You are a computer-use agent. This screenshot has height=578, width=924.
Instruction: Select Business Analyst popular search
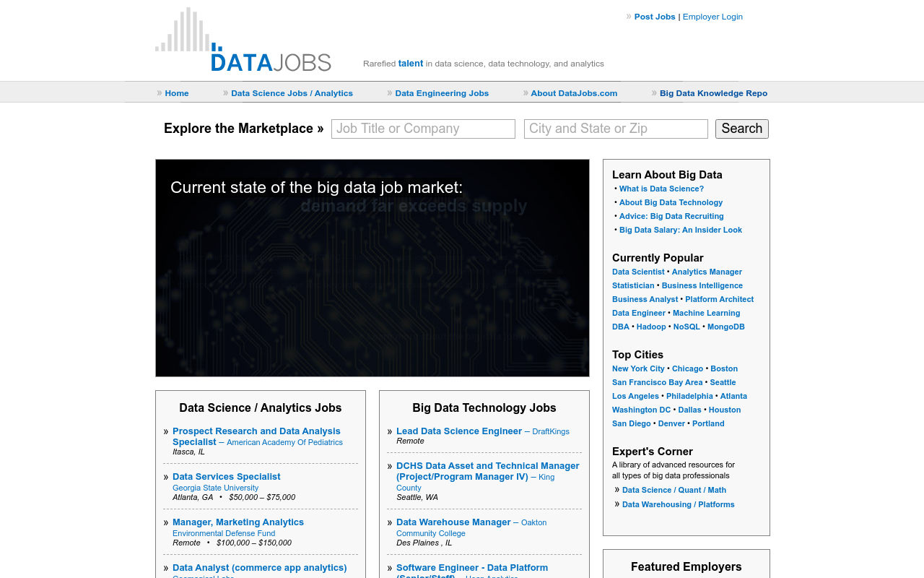point(645,300)
